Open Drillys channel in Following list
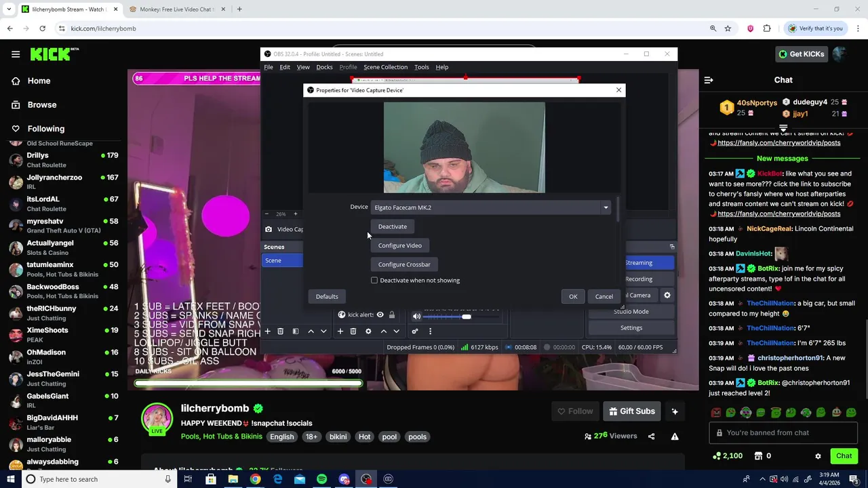 click(64, 159)
